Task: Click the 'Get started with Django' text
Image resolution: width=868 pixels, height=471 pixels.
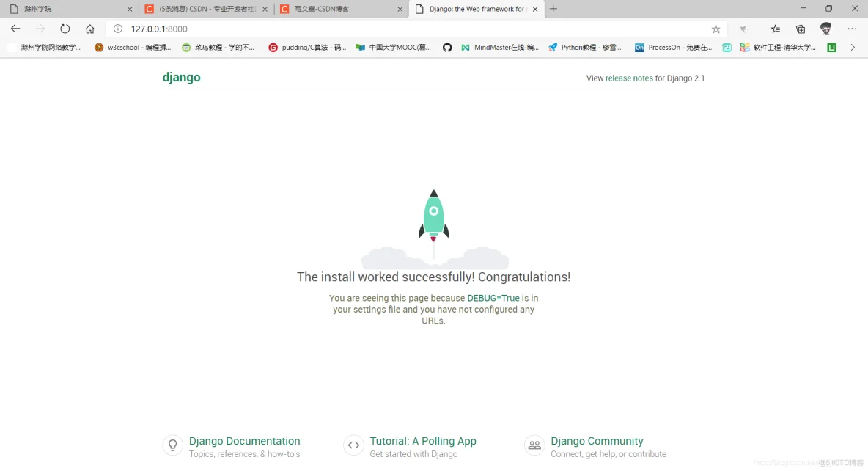Action: coord(413,454)
